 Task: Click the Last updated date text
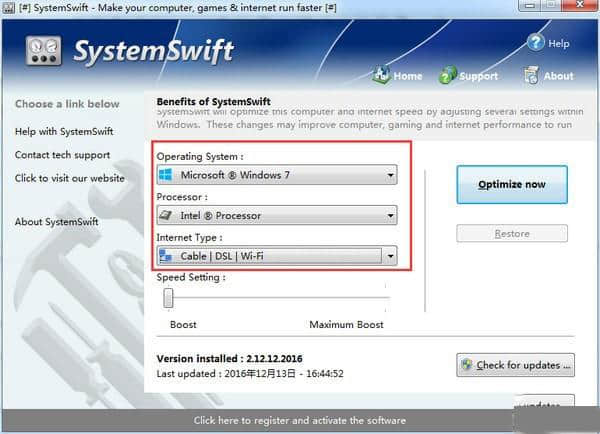click(x=250, y=374)
